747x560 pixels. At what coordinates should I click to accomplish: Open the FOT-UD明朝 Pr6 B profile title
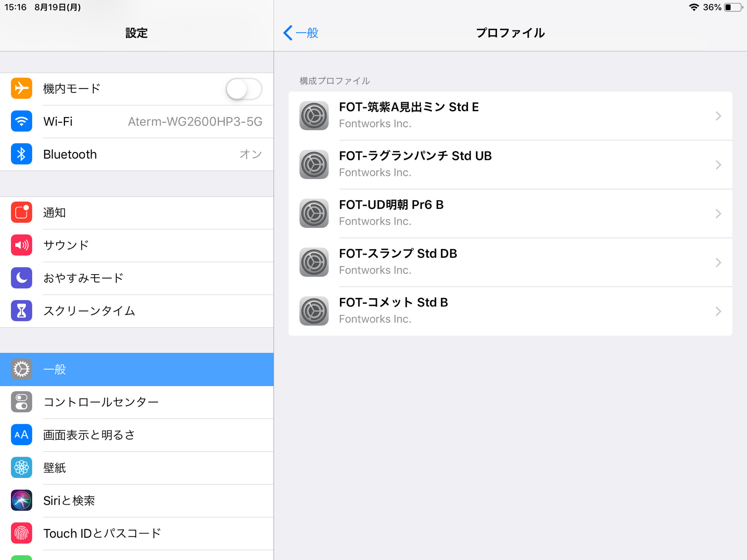pyautogui.click(x=391, y=205)
